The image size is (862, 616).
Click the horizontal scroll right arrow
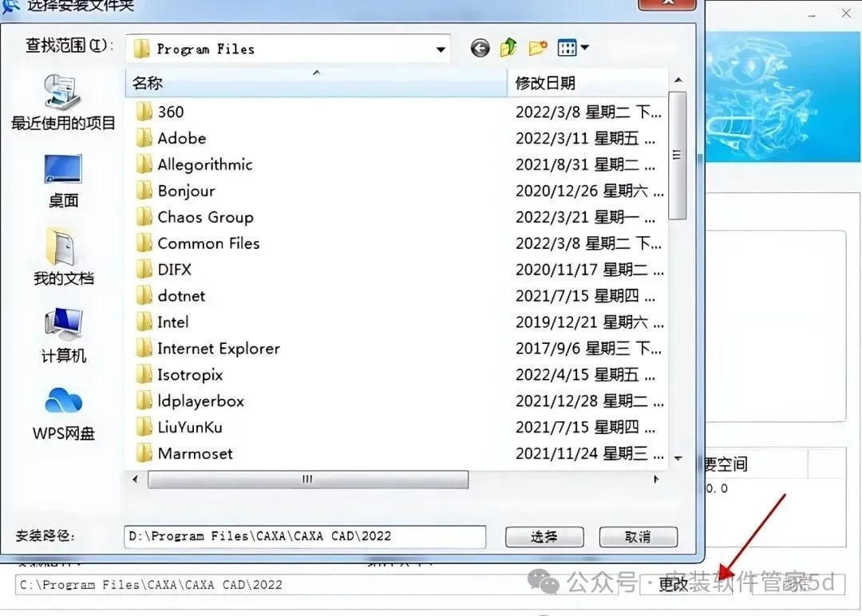coord(656,480)
